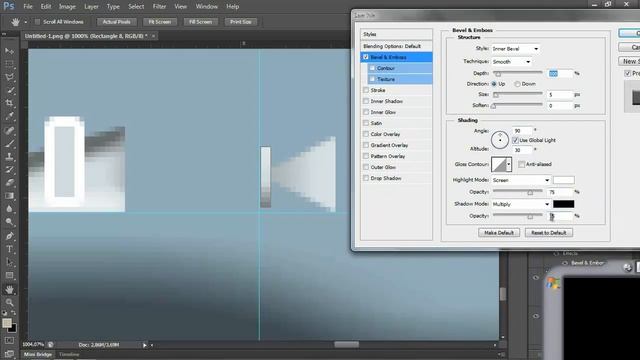Screen dimensions: 640x360
Task: Select the Move tool
Action: pyautogui.click(x=9, y=51)
